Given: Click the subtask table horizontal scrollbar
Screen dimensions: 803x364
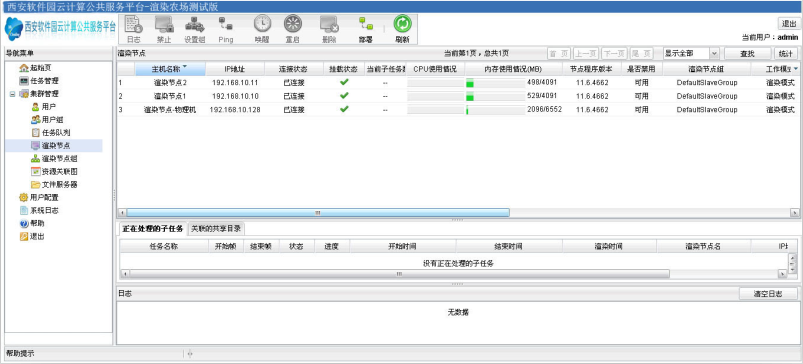Looking at the screenshot, I should [x=399, y=274].
